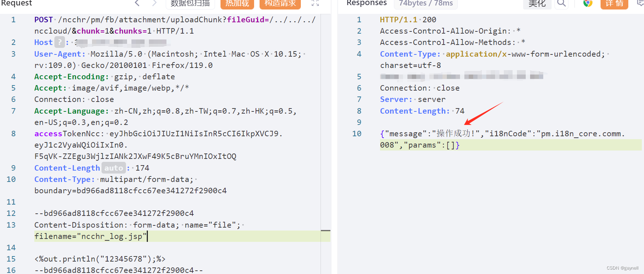Image resolution: width=644 pixels, height=274 pixels.
Task: Click the closing boundary on request line 16
Action: pos(119,270)
